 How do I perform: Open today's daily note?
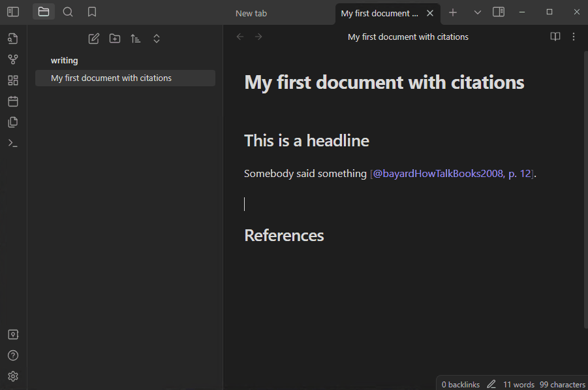tap(13, 101)
